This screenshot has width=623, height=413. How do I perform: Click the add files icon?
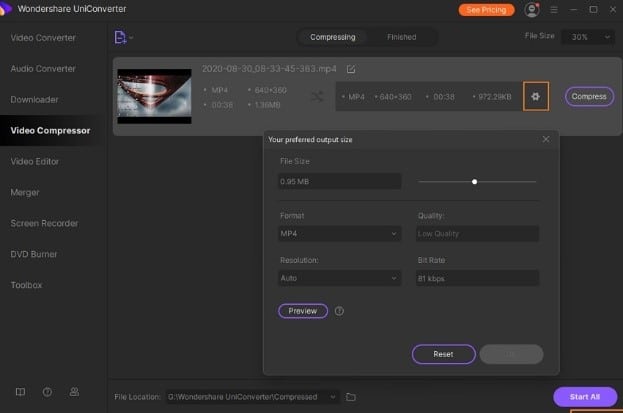[x=122, y=37]
